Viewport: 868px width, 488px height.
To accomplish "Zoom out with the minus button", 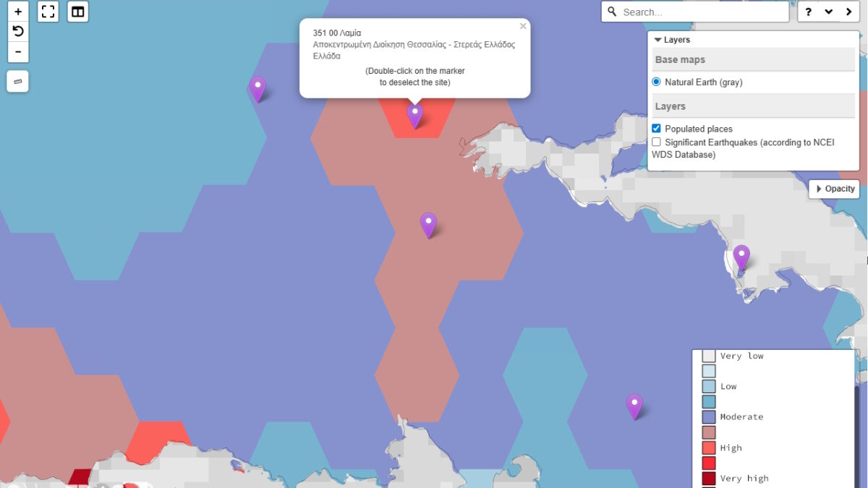I will pyautogui.click(x=18, y=51).
